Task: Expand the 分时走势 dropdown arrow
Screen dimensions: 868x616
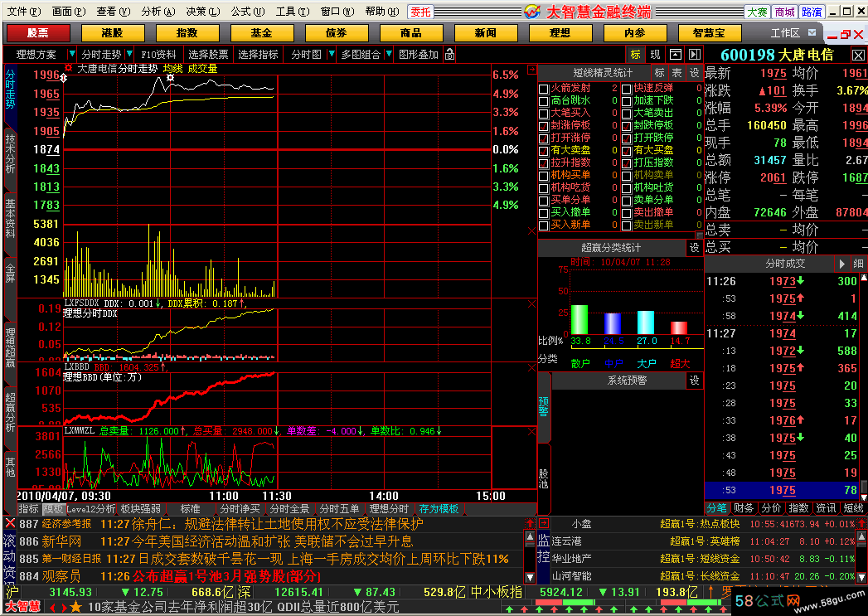Action: [129, 54]
